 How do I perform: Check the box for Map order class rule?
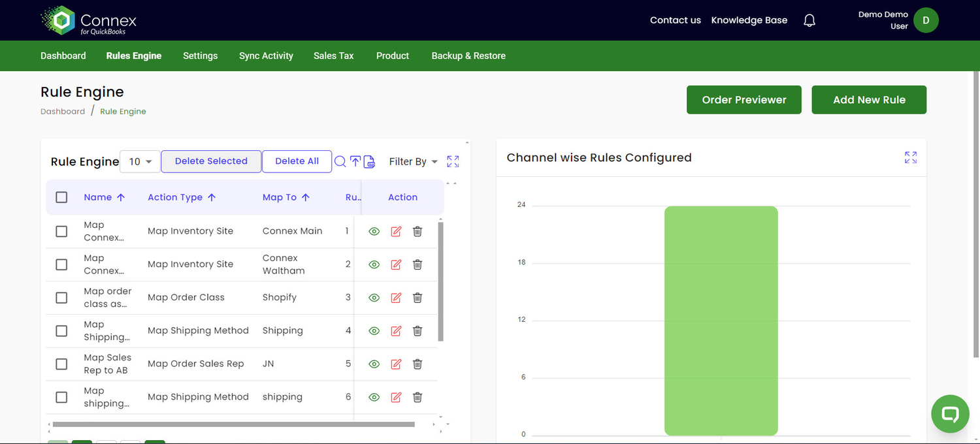click(61, 298)
